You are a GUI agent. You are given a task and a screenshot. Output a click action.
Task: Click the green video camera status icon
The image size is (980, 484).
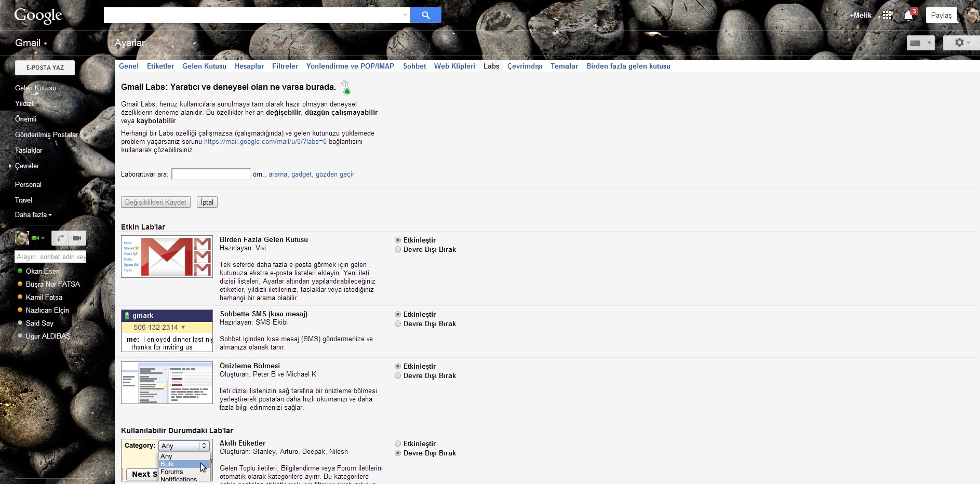tap(35, 238)
